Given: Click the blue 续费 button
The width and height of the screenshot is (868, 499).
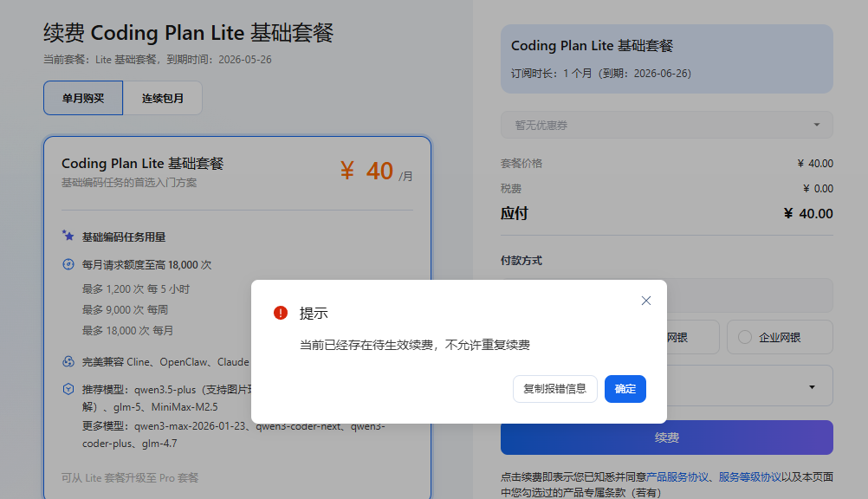Looking at the screenshot, I should coord(666,437).
